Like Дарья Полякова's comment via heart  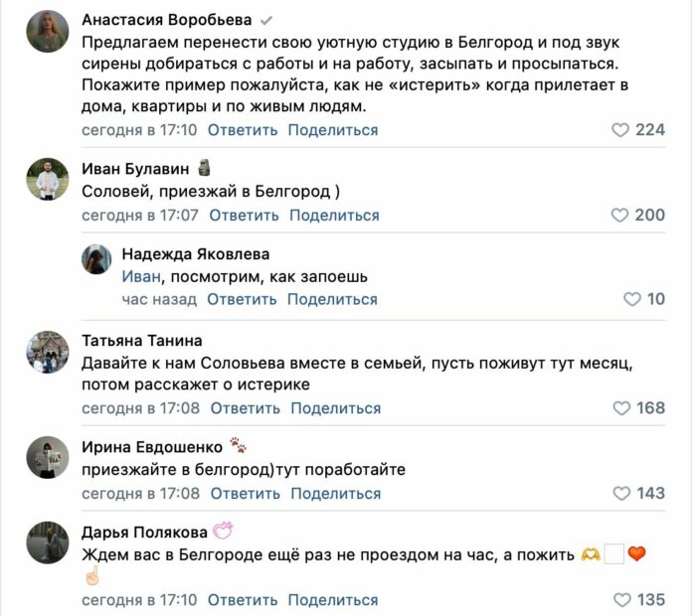point(621,600)
